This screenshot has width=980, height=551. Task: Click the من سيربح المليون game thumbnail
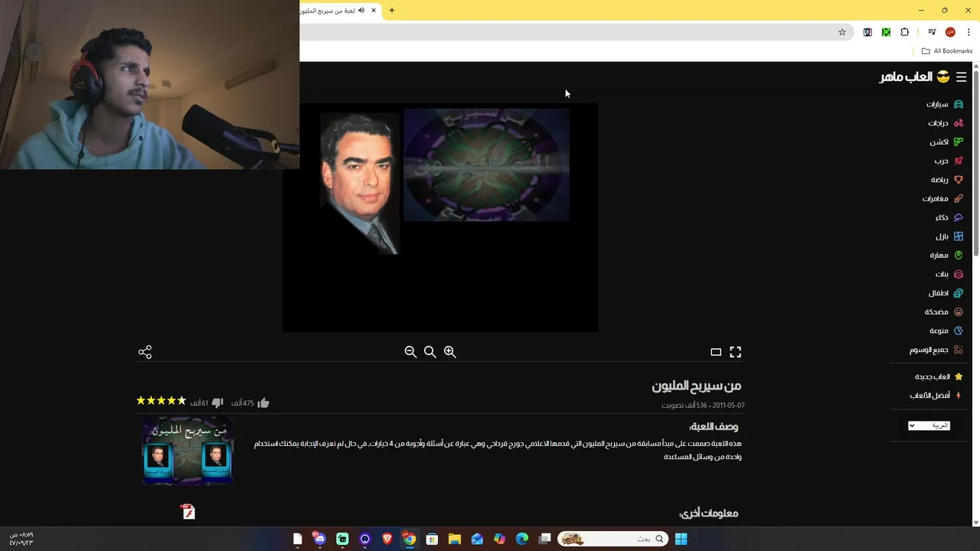pos(188,451)
